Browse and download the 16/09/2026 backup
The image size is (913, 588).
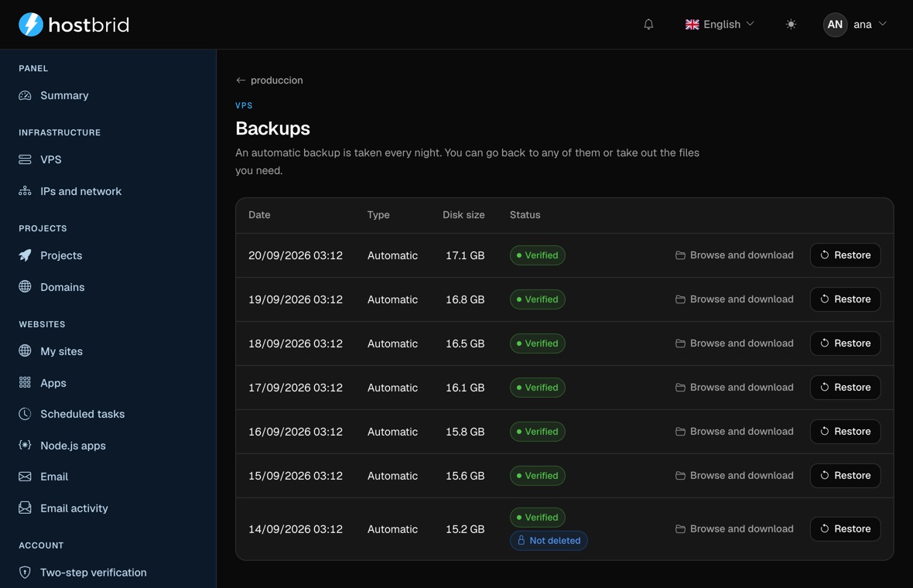tap(734, 432)
